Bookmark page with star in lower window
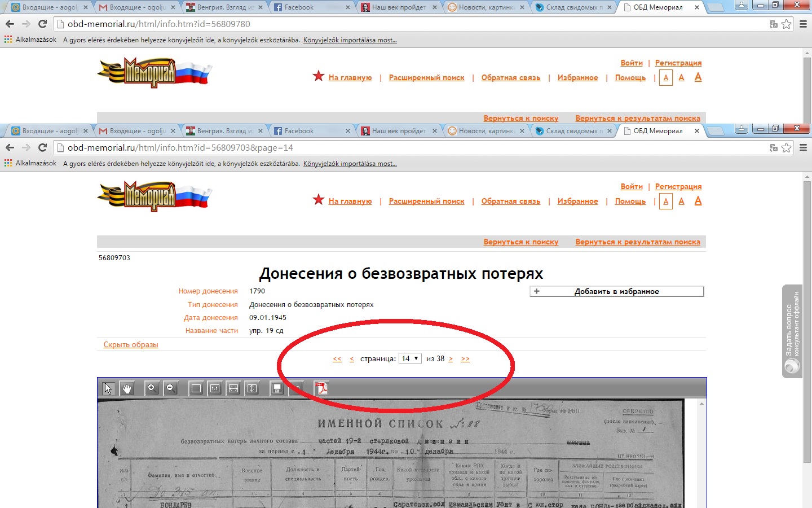Image resolution: width=812 pixels, height=508 pixels. 787,147
